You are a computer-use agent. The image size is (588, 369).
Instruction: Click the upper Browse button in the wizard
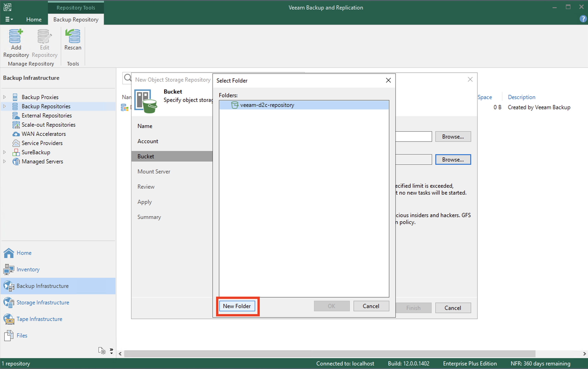(x=453, y=137)
